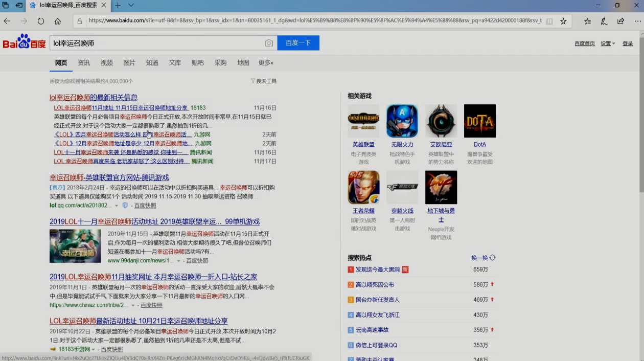The height and width of the screenshot is (361, 644).
Task: Open the favorites hub icon
Action: [x=588, y=21]
